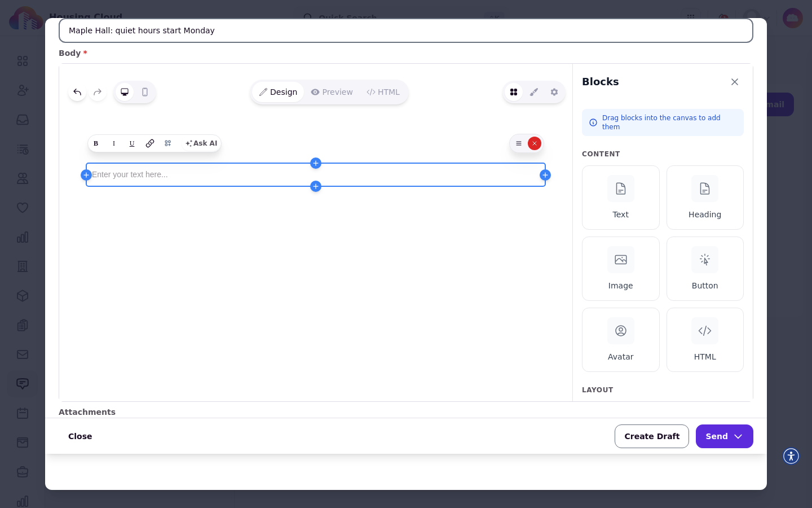This screenshot has width=812, height=508.
Task: Open the merge tags icon next to link
Action: (x=168, y=143)
